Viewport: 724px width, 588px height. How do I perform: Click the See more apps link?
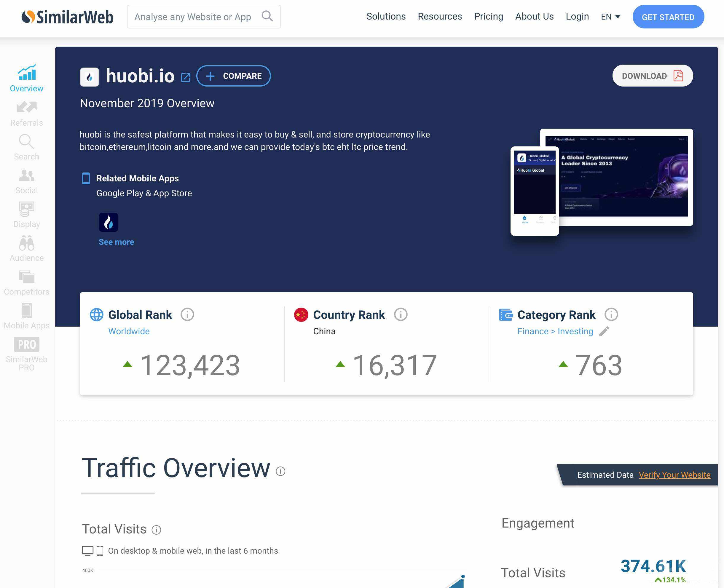116,242
